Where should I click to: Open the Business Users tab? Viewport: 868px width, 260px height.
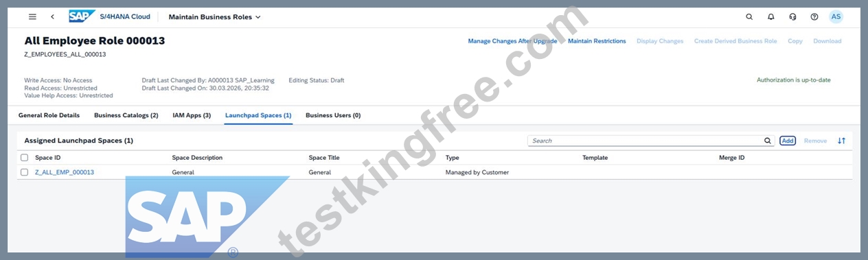click(x=333, y=115)
